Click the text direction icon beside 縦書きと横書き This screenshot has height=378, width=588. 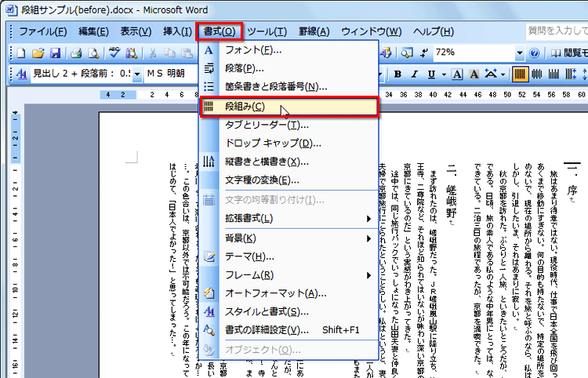209,162
